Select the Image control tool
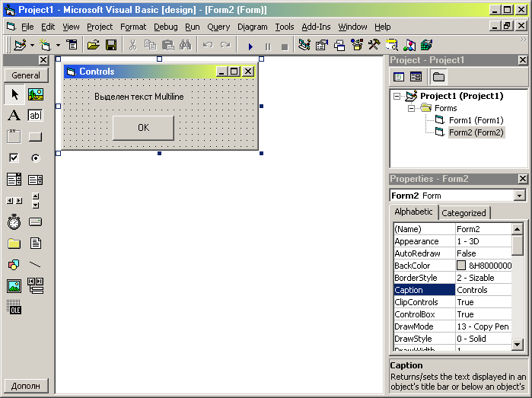Image resolution: width=532 pixels, height=398 pixels. [14, 285]
